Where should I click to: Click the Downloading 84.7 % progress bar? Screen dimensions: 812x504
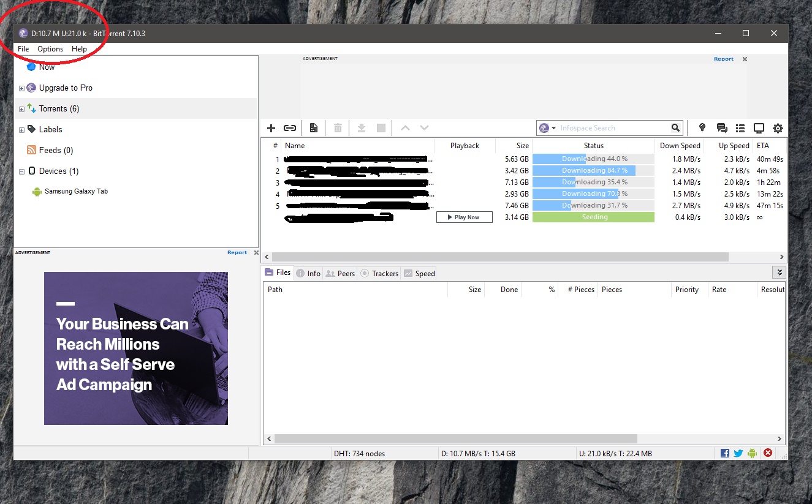(593, 171)
